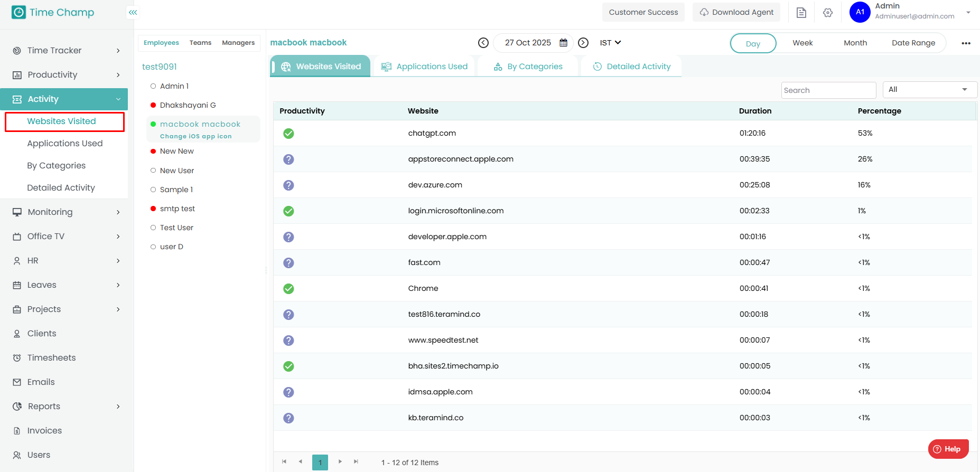Click the settings gear icon in header
980x472 pixels.
click(x=828, y=13)
